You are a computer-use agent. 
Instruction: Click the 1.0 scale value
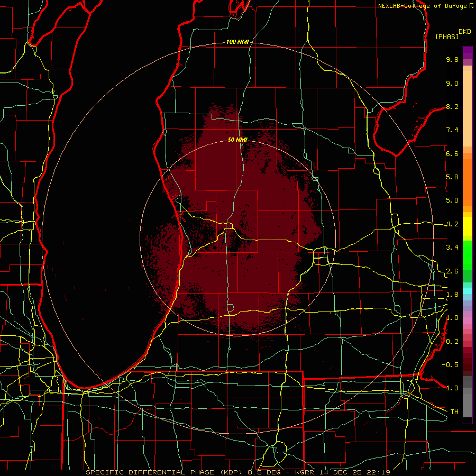(x=452, y=318)
